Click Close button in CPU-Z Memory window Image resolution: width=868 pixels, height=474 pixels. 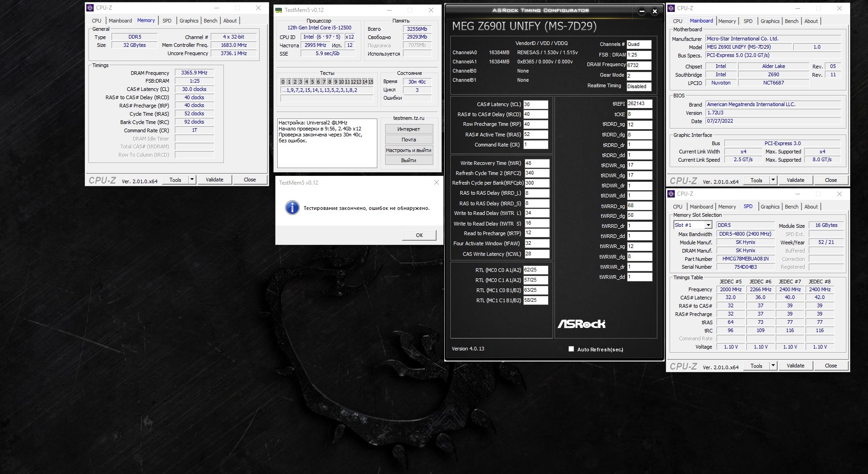[x=250, y=180]
